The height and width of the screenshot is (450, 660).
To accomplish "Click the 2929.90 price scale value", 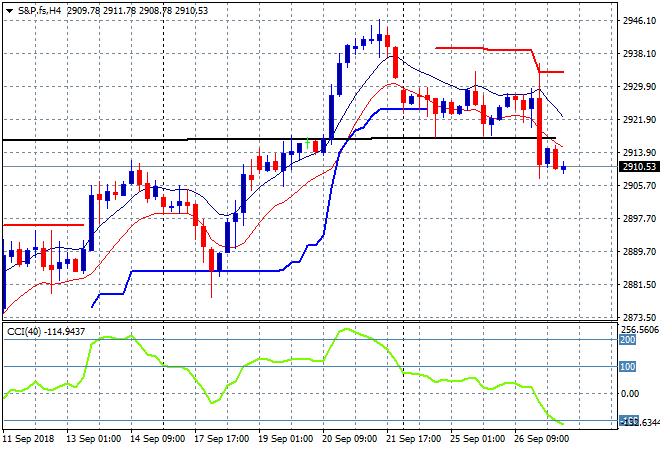I will tap(639, 86).
